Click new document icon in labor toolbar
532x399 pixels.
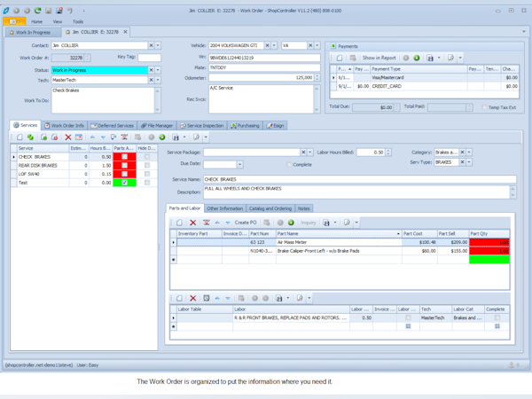click(x=179, y=298)
